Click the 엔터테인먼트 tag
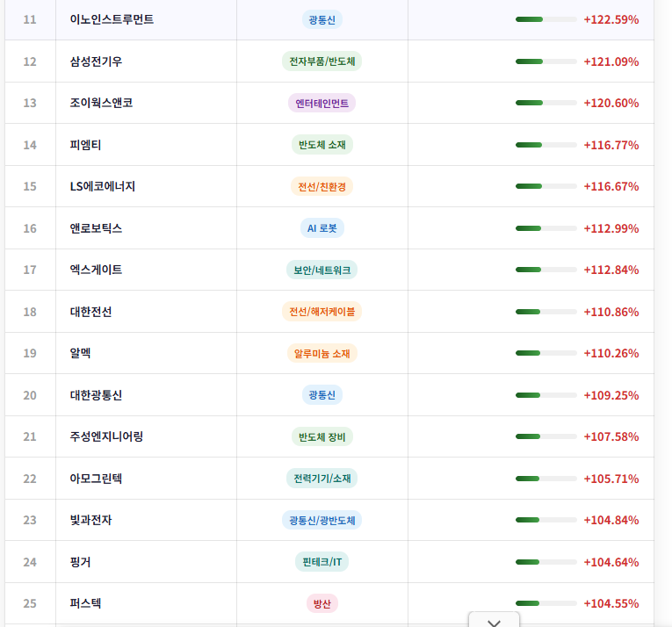 [x=322, y=103]
